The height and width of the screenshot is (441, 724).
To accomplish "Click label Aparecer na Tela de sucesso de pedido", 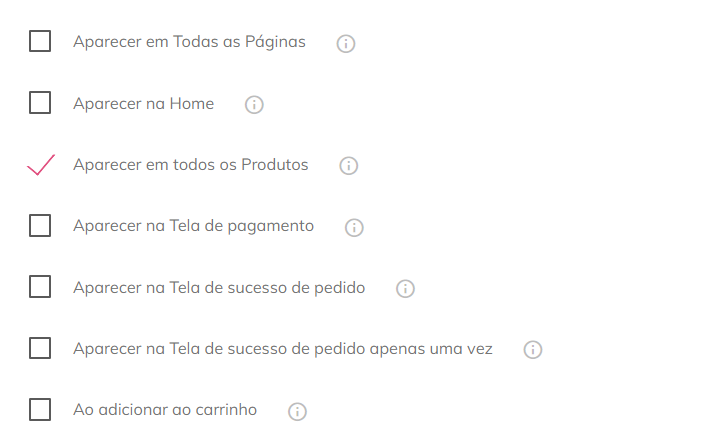I will coord(219,288).
